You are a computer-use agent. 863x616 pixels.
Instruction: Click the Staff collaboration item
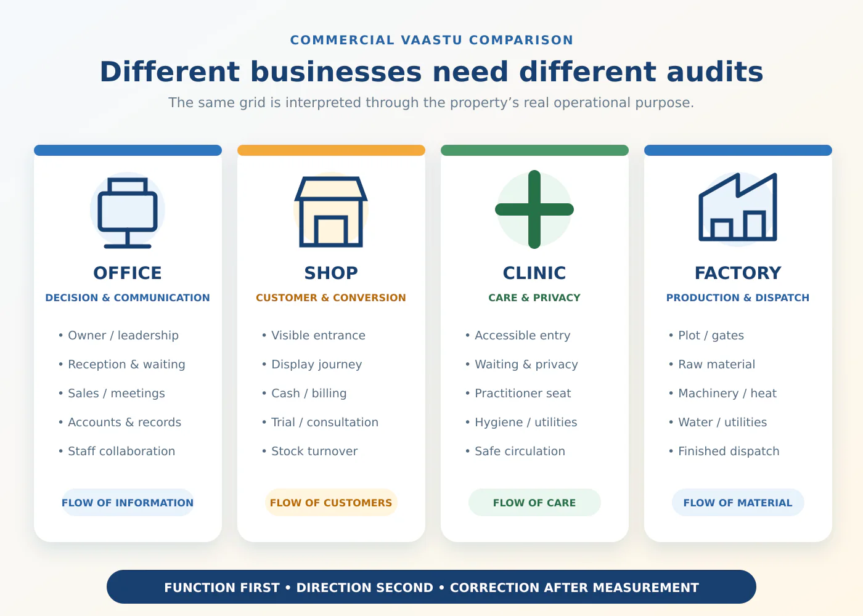coord(117,452)
